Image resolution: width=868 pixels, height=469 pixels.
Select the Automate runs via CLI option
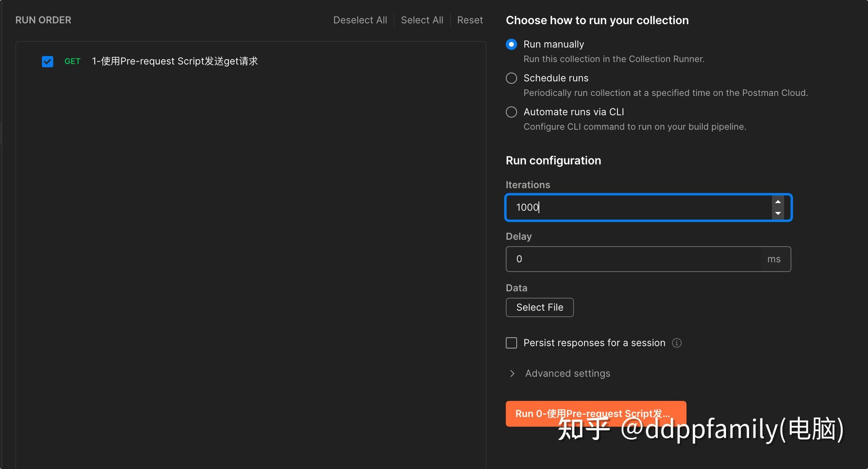coord(511,112)
